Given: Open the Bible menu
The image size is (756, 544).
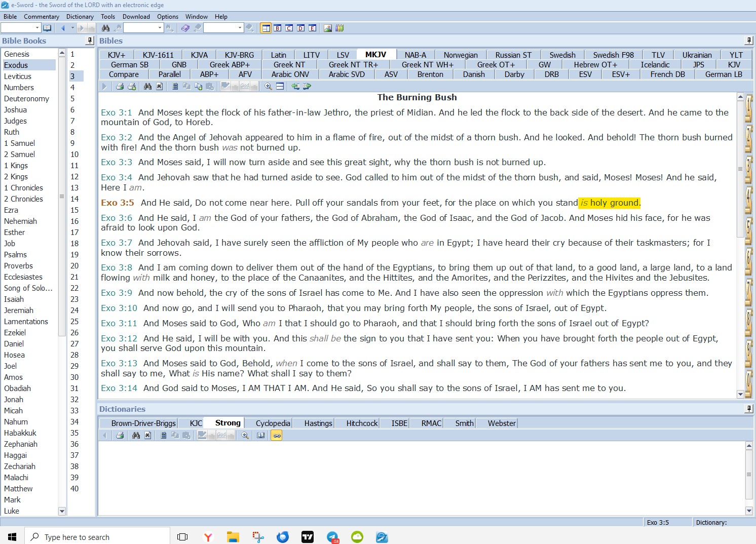Looking at the screenshot, I should click(10, 17).
